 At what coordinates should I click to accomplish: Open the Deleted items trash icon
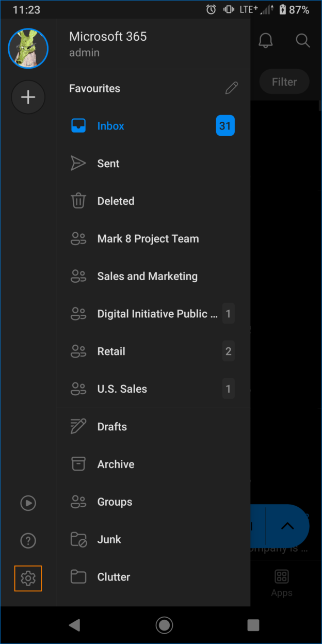(x=78, y=201)
